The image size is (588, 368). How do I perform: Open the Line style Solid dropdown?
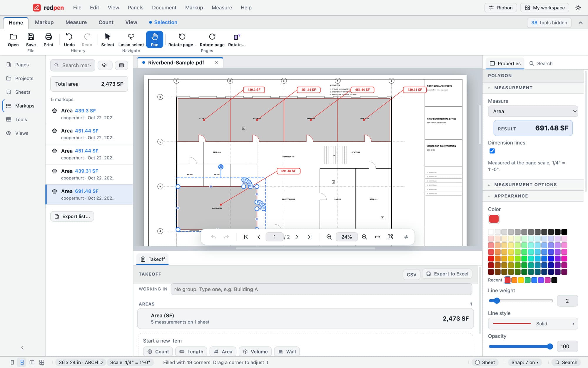click(x=533, y=324)
